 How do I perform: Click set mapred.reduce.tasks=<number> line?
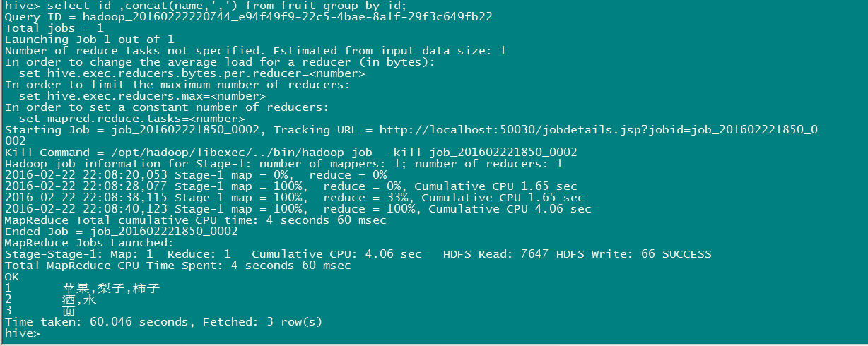click(131, 119)
